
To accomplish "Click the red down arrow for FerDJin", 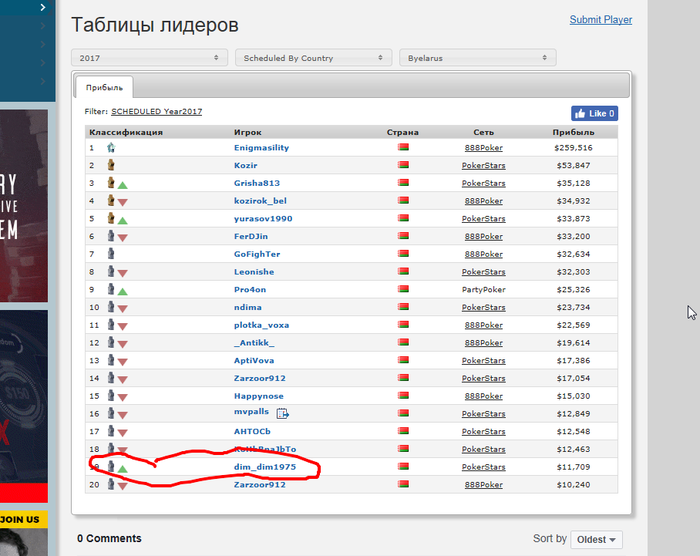I will [123, 238].
